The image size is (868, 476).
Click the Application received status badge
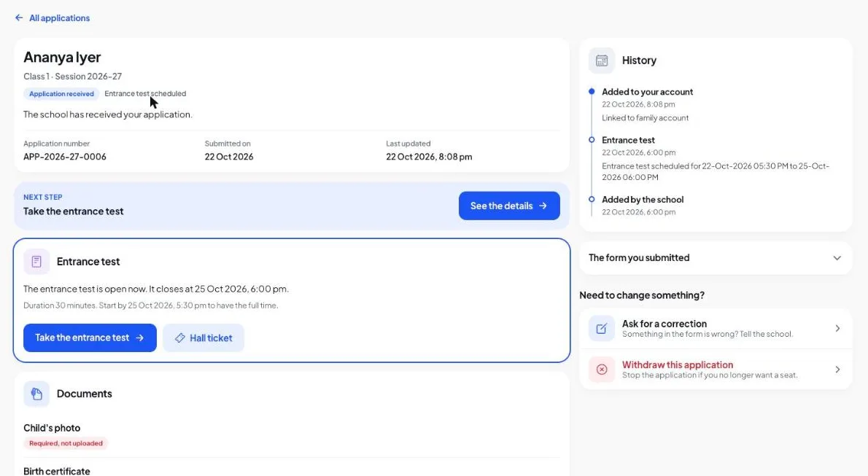[61, 93]
